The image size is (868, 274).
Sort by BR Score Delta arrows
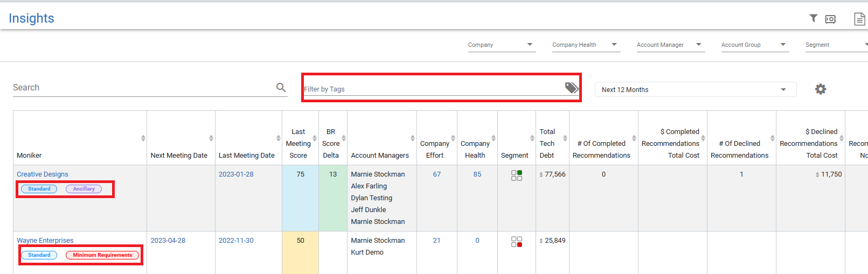(344, 138)
